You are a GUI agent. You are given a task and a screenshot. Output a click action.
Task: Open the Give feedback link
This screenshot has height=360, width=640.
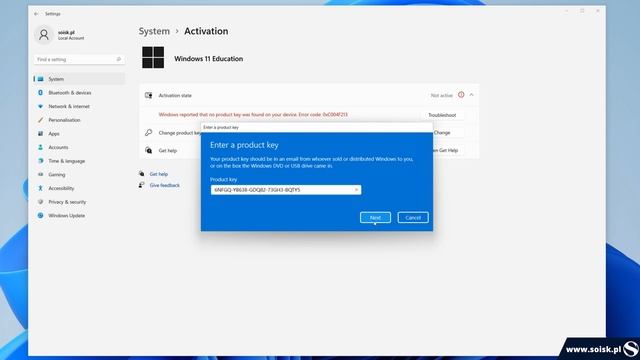tap(164, 185)
